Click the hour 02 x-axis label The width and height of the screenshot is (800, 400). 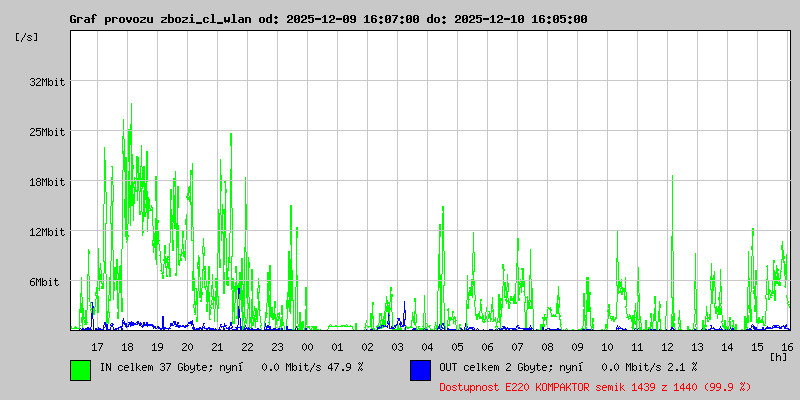coord(367,347)
